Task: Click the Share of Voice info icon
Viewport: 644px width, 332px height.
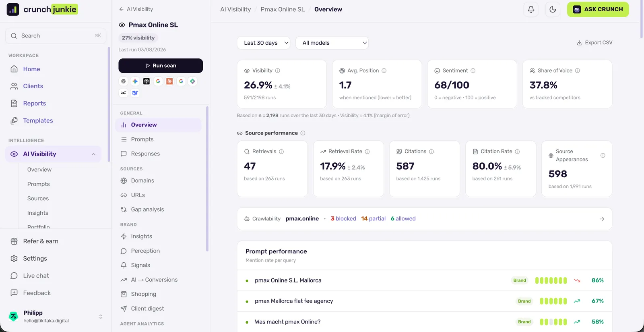Action: tap(578, 71)
